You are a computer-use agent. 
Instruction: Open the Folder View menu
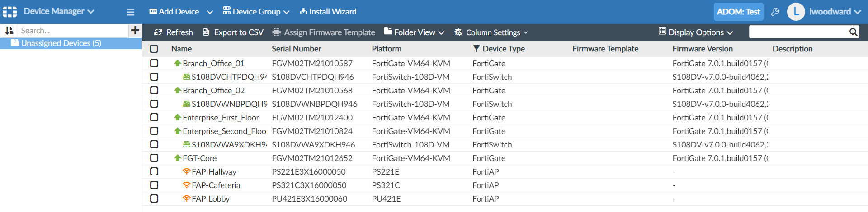point(414,32)
